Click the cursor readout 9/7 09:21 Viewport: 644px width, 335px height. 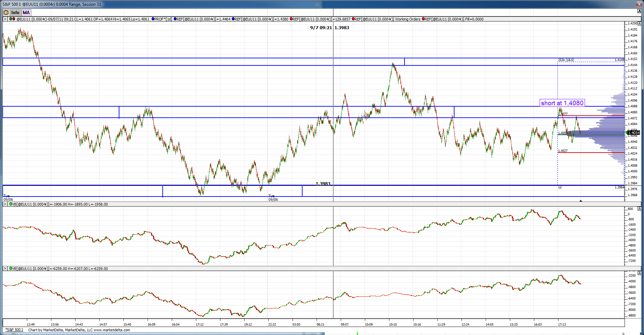pyautogui.click(x=321, y=28)
